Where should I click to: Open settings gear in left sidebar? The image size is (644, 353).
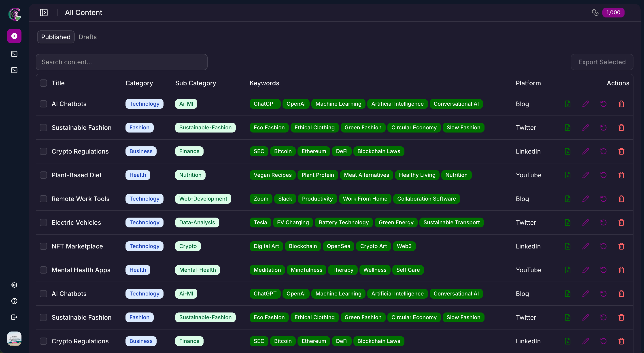pos(14,285)
